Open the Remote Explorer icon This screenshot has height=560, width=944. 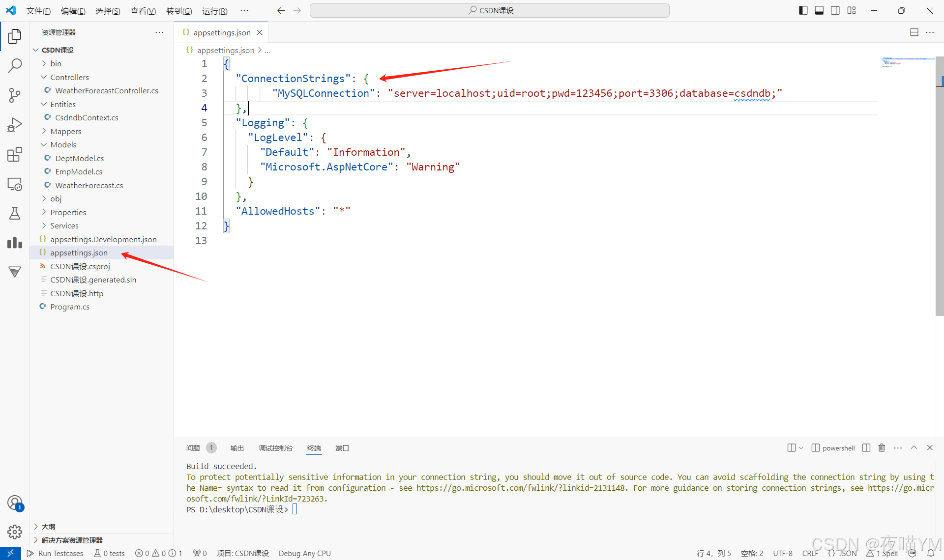click(15, 184)
